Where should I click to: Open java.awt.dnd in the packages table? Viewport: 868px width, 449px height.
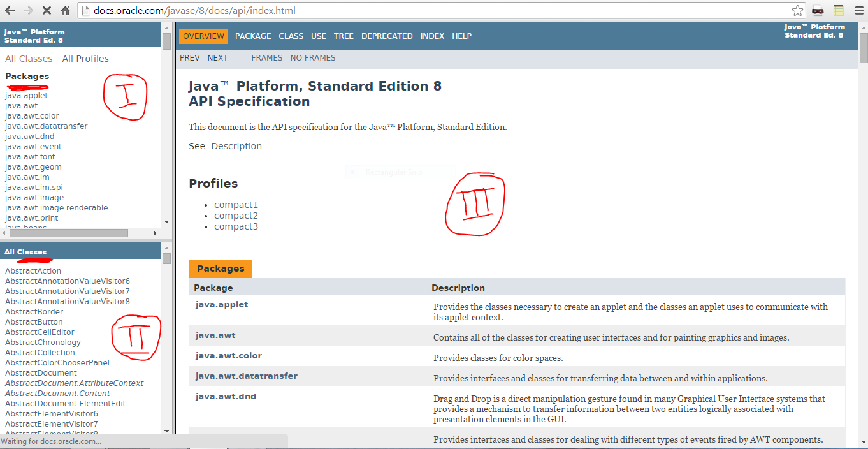226,396
